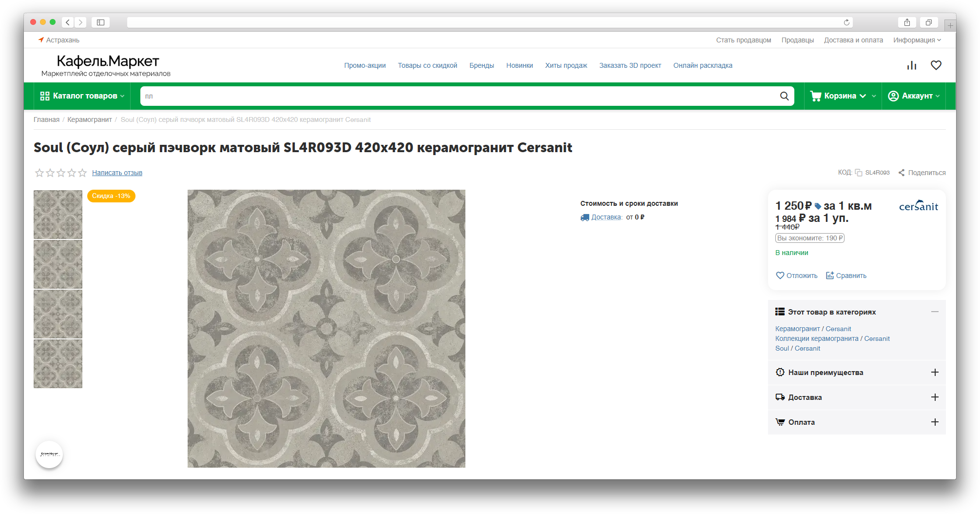Viewport: 980px width, 514px height.
Task: Open the Хиты продаж menu item
Action: (x=566, y=65)
